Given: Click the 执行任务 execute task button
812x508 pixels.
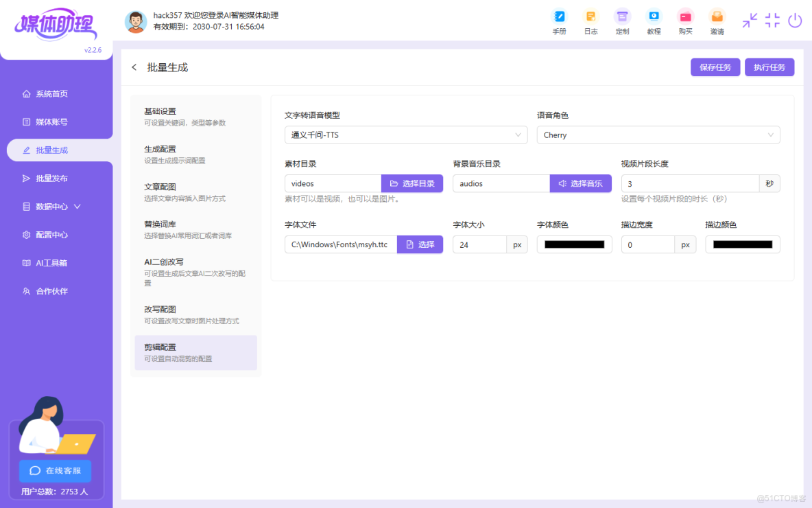Looking at the screenshot, I should pos(769,67).
